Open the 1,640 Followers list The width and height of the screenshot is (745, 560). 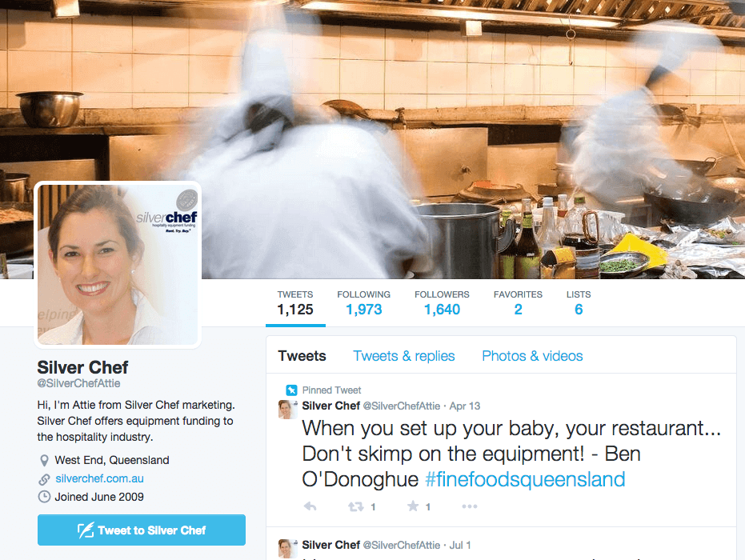pyautogui.click(x=442, y=302)
